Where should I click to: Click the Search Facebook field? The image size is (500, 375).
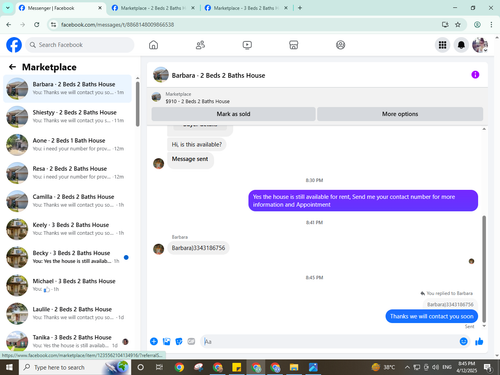80,45
